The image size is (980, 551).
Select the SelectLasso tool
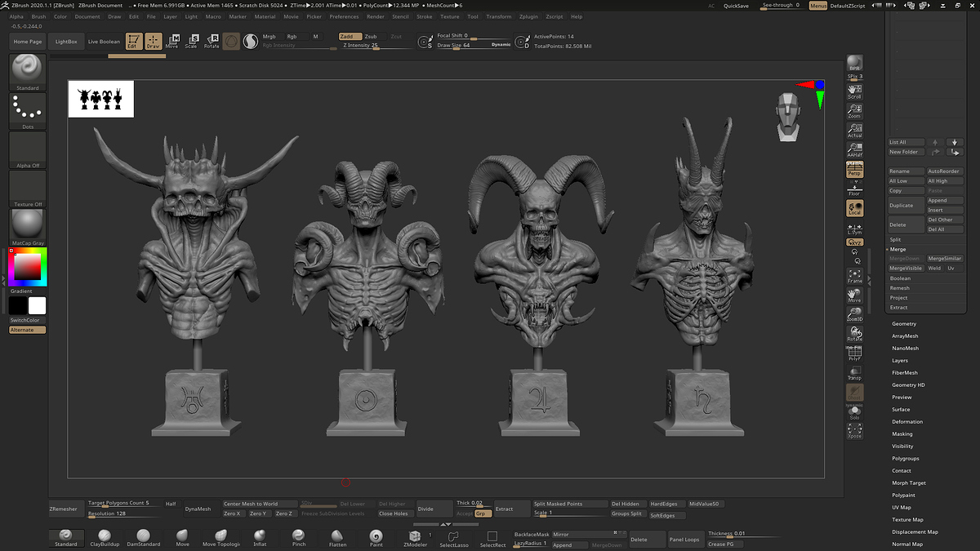coord(454,535)
